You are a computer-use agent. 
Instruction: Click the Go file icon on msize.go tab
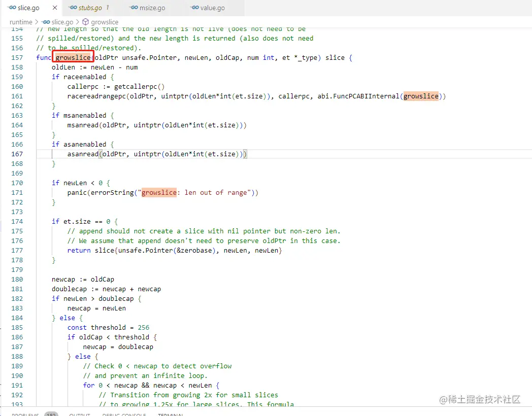point(134,8)
